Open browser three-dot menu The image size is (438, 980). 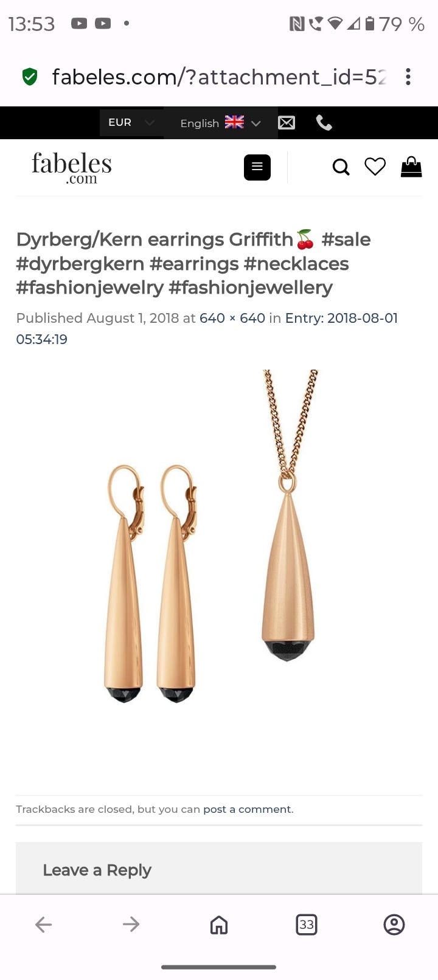click(x=408, y=77)
